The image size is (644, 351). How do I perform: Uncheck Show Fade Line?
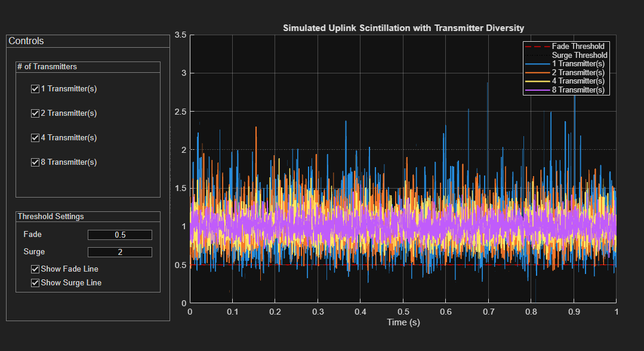35,269
